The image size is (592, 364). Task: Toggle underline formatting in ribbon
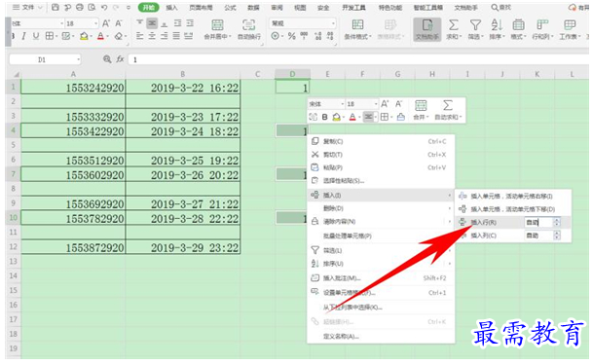coord(36,36)
